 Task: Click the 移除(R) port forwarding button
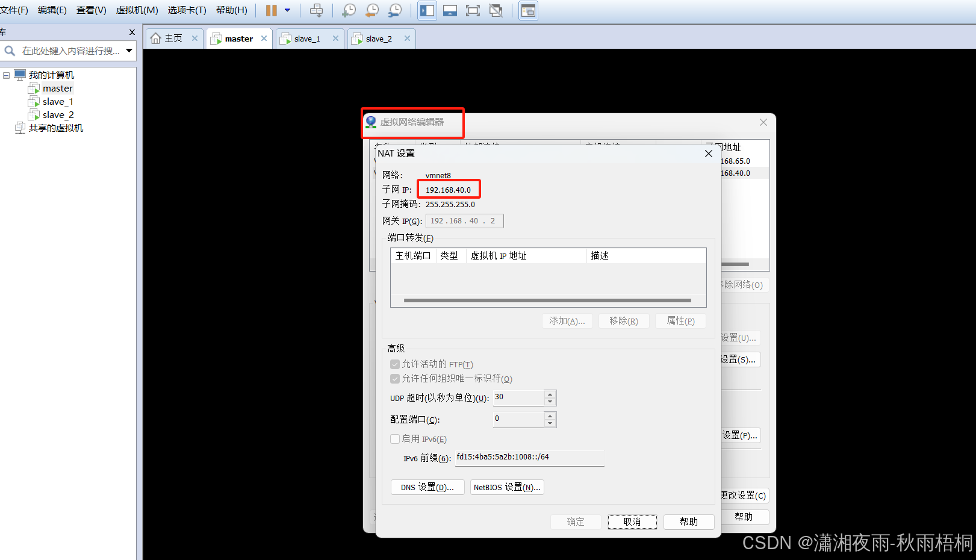pyautogui.click(x=624, y=321)
